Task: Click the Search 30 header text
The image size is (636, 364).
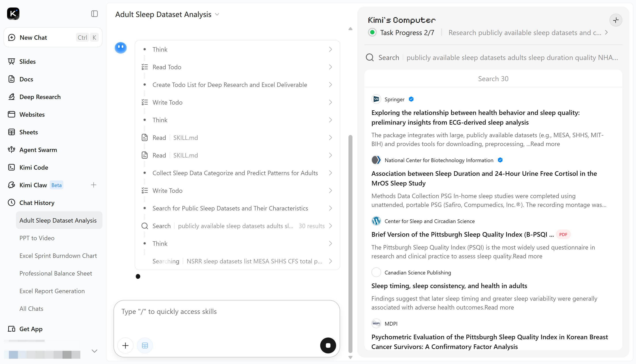Action: [x=493, y=79]
